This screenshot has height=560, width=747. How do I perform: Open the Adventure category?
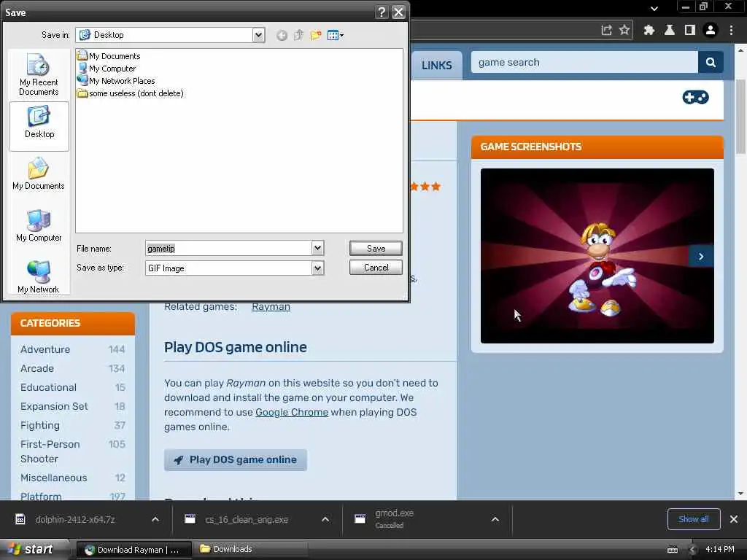pos(45,349)
